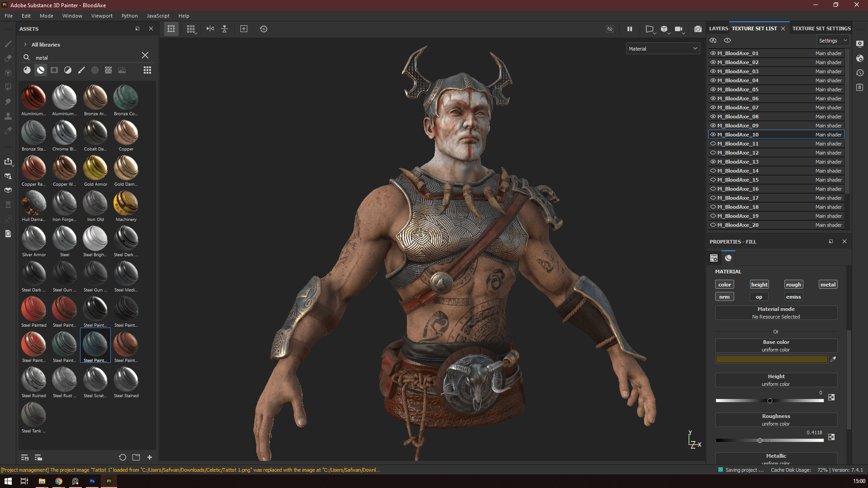Switch to the Texture Set Settings tab
This screenshot has height=488, width=868.
pos(821,28)
